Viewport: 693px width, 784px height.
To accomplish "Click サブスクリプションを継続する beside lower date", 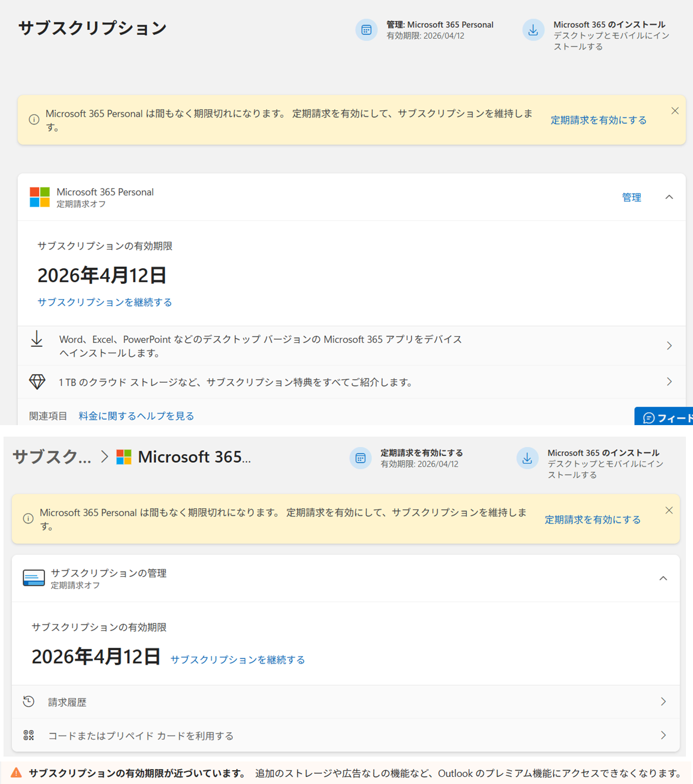I will 238,660.
